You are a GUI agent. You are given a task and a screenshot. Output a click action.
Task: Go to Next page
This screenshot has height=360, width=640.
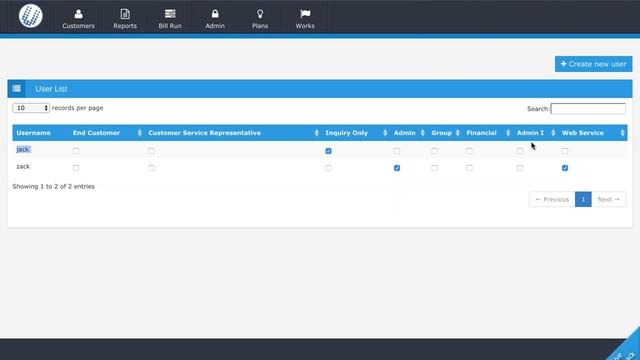coord(609,199)
